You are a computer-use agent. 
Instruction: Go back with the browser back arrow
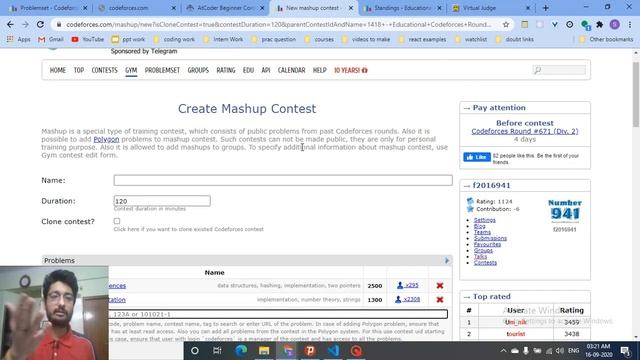point(10,24)
